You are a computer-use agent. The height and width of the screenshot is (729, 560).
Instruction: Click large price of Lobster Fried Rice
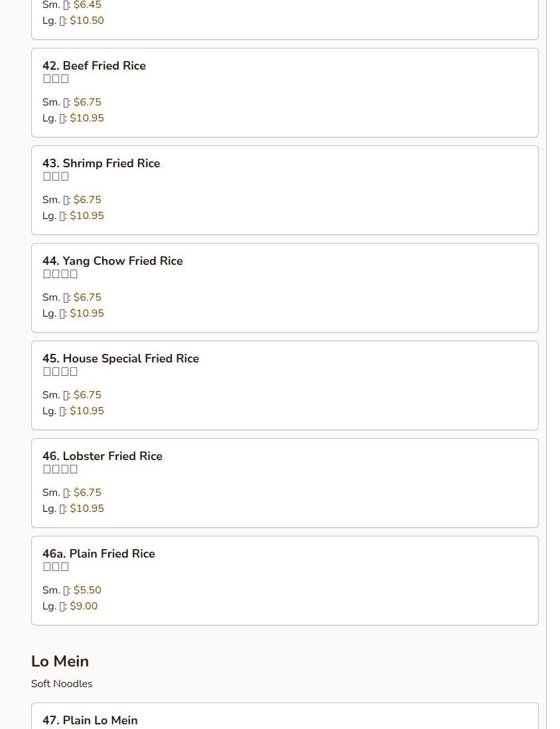87,509
